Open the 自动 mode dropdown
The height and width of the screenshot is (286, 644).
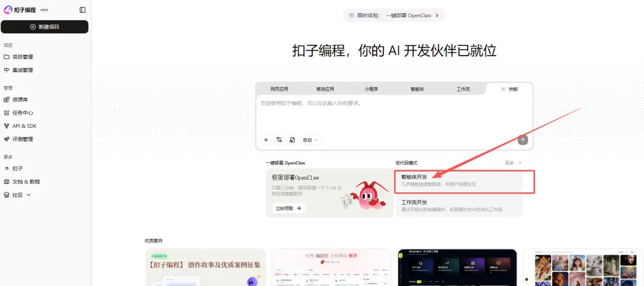coord(311,140)
